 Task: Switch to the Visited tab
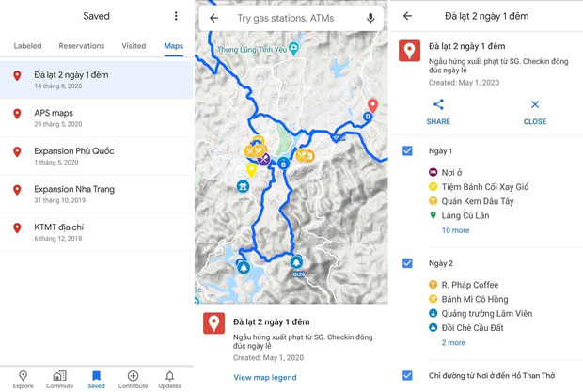coord(134,46)
